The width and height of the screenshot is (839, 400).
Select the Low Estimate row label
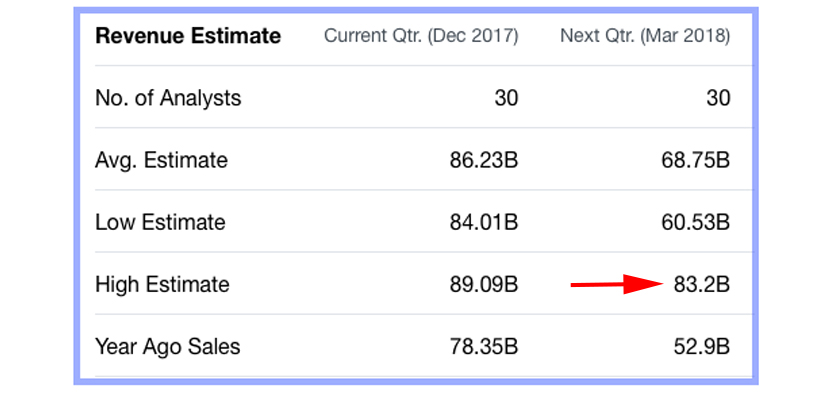tap(160, 222)
